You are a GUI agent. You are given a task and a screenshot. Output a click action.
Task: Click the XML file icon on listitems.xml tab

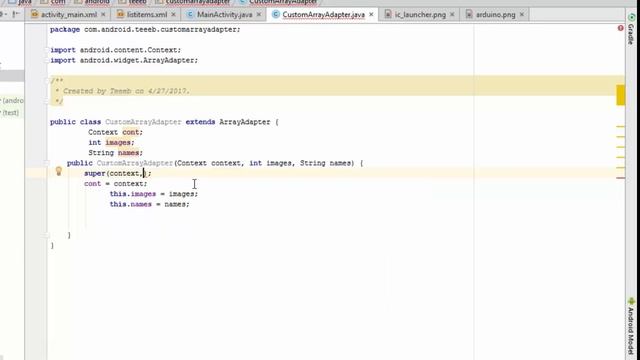pyautogui.click(x=120, y=15)
